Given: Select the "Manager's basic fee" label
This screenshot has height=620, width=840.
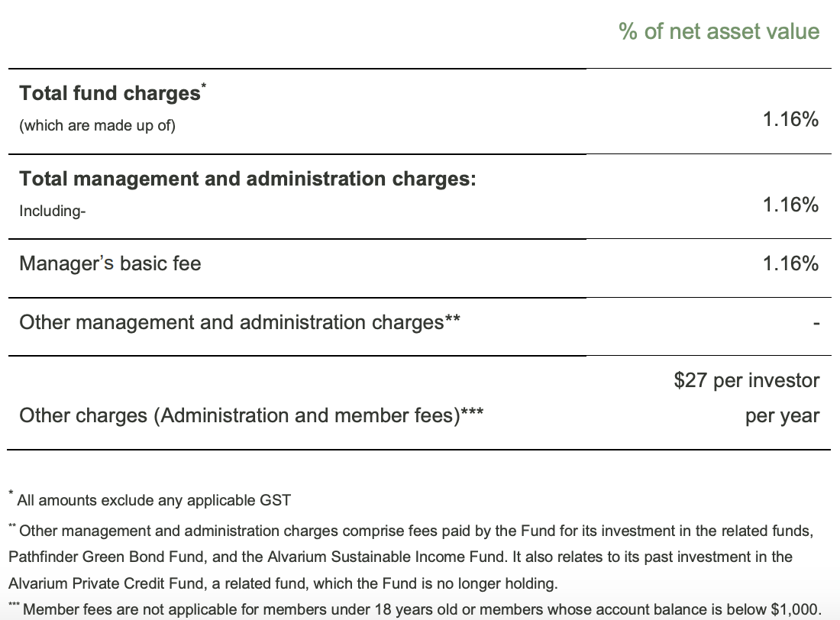Looking at the screenshot, I should point(110,264).
